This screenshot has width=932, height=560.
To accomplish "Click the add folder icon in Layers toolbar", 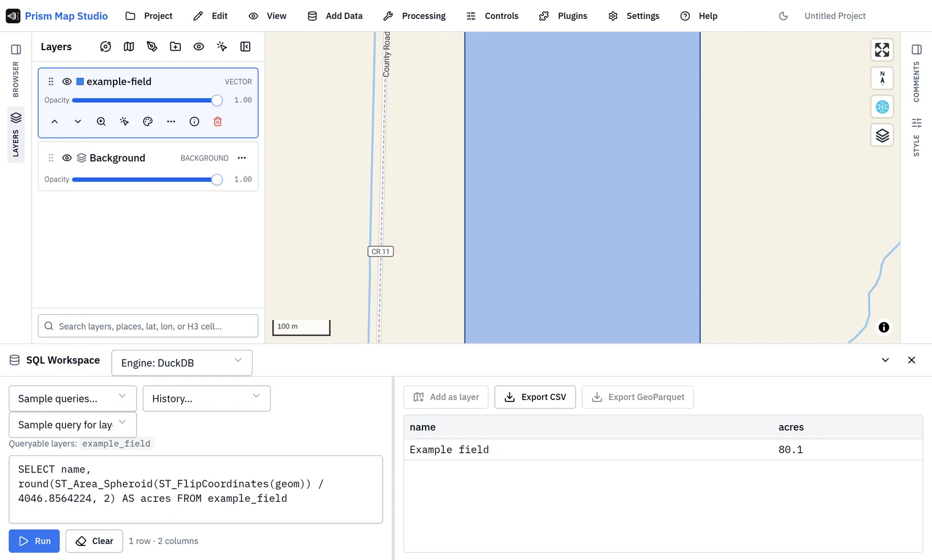I will (x=175, y=47).
